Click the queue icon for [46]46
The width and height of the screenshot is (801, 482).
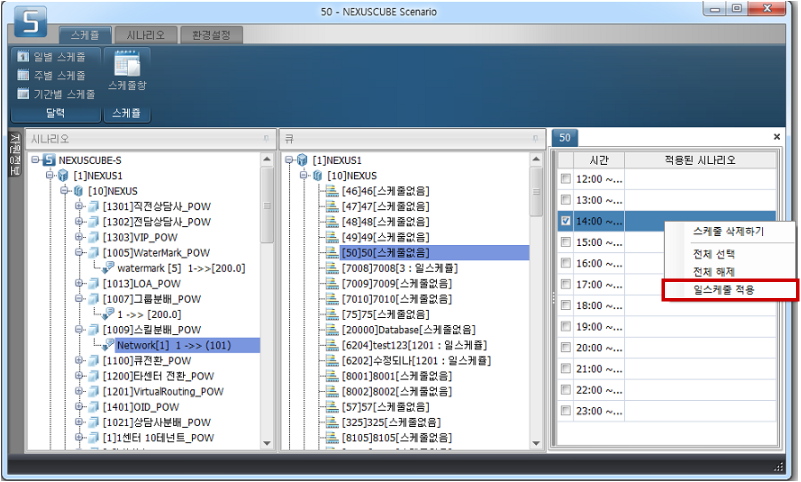click(332, 191)
